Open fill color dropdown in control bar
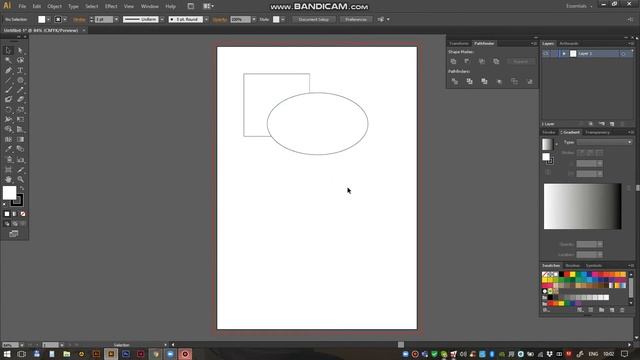The height and width of the screenshot is (360, 640). click(49, 19)
